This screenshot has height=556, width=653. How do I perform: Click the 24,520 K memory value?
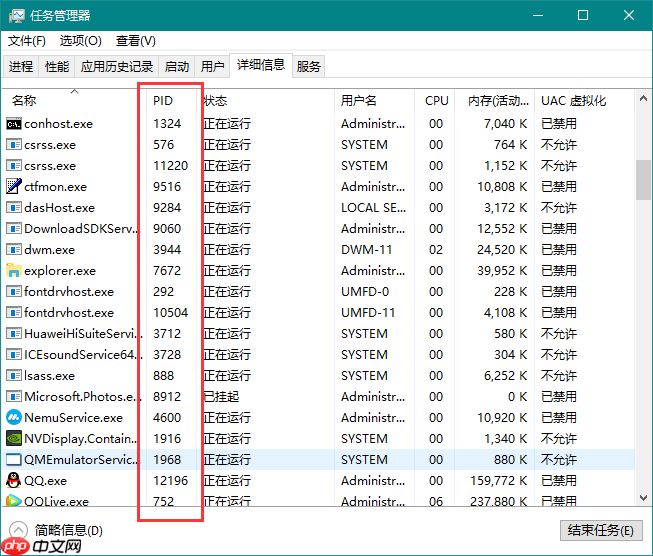pos(502,249)
